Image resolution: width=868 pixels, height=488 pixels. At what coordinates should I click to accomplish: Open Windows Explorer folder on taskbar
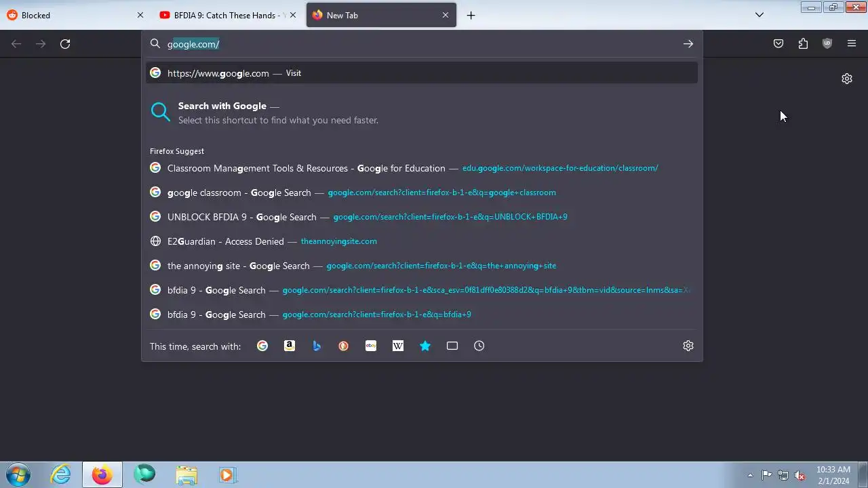click(x=186, y=474)
